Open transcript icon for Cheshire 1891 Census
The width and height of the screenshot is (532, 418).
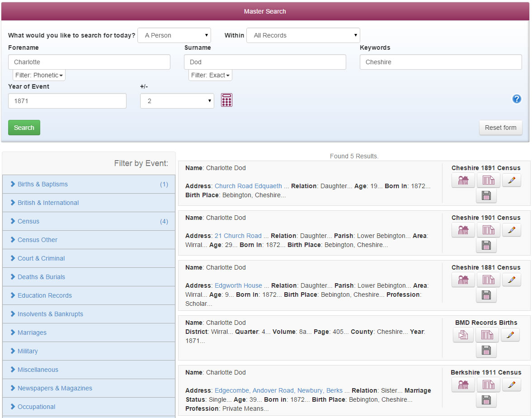tap(488, 180)
